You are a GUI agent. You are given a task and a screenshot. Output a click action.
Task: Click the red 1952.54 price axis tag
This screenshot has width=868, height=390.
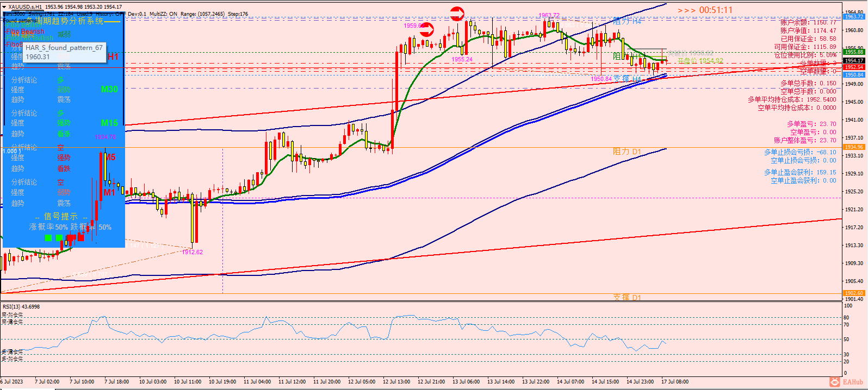click(x=854, y=67)
